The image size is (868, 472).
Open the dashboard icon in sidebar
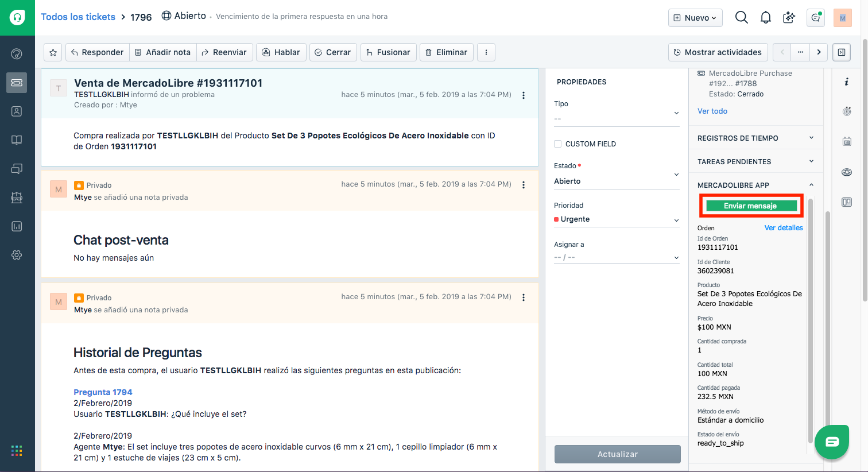pyautogui.click(x=17, y=54)
